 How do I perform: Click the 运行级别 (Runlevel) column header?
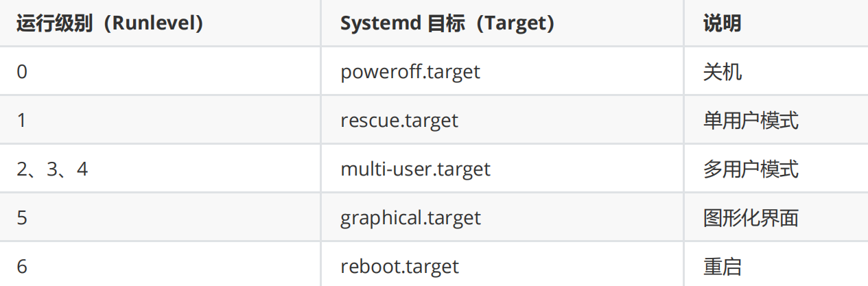click(110, 23)
